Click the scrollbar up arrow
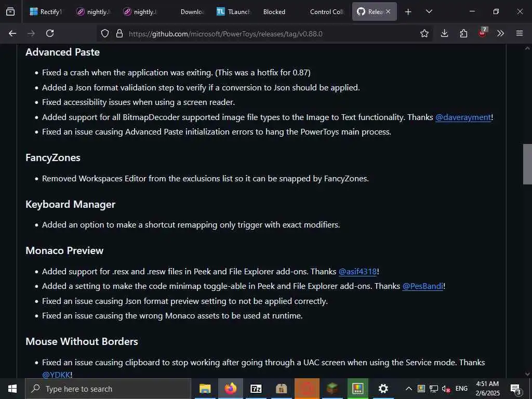This screenshot has width=532, height=399. coord(527,48)
